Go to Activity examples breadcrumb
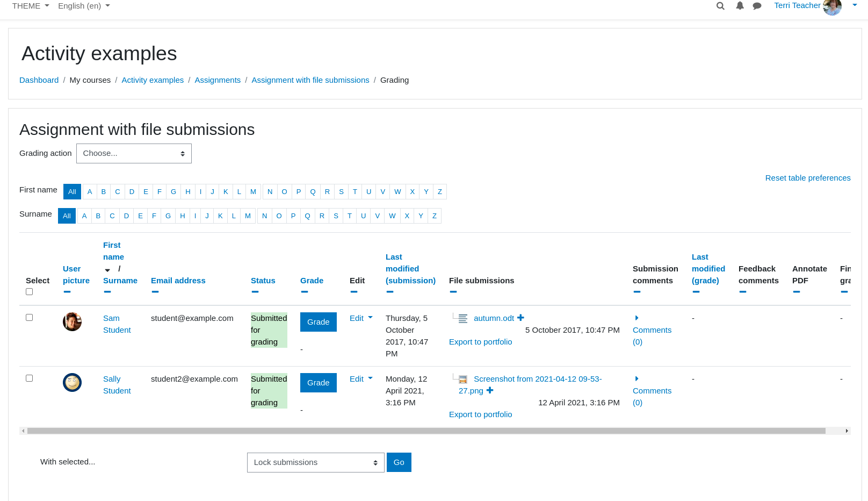 [153, 80]
